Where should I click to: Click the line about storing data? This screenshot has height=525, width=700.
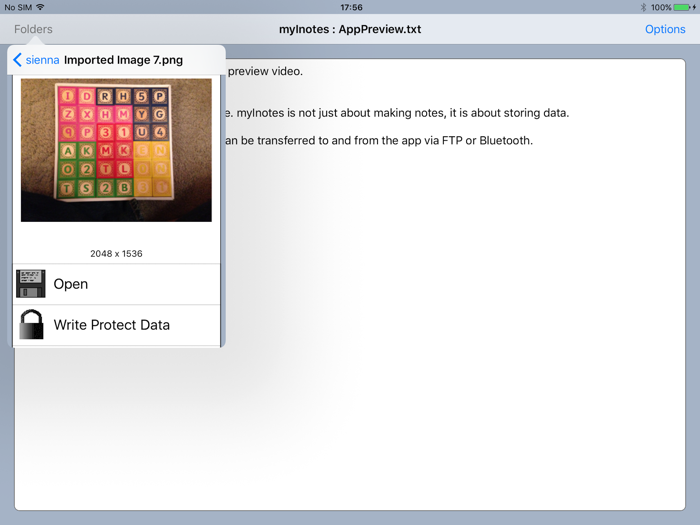click(396, 113)
